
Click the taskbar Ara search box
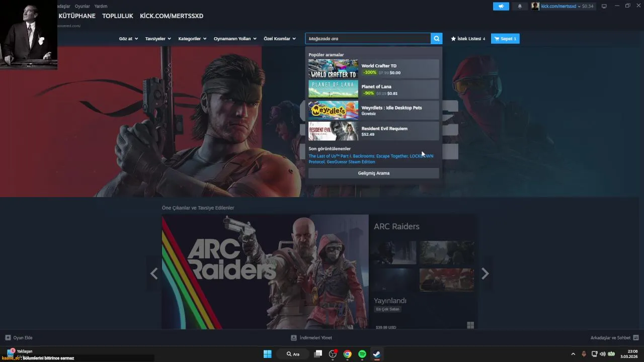[293, 354]
